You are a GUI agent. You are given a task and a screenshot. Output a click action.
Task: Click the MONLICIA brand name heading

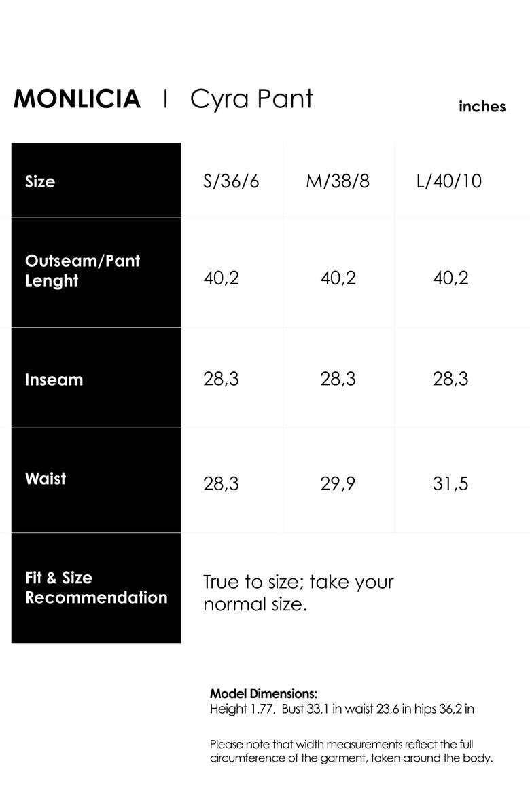pos(77,99)
